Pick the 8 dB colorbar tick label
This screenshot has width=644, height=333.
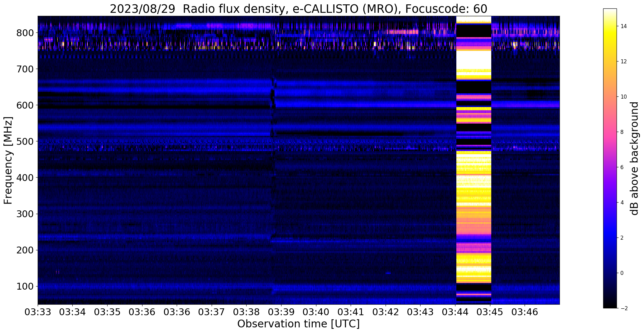pos(622,132)
